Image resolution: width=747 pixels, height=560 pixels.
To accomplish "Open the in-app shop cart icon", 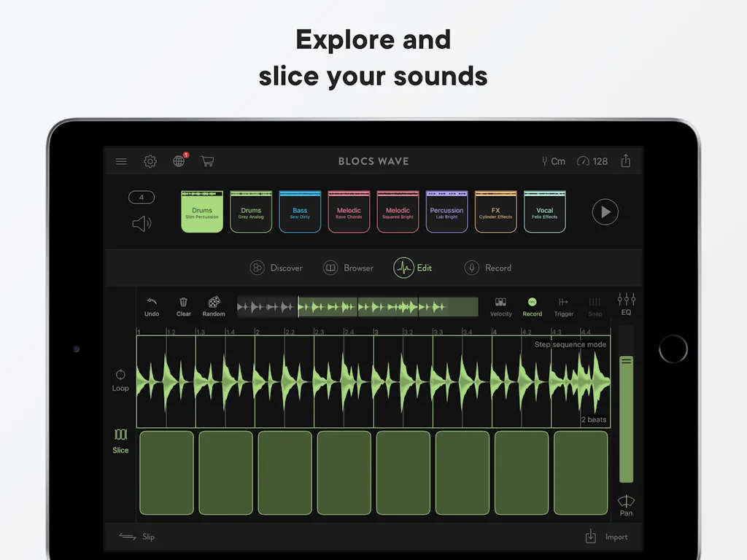I will (x=207, y=161).
